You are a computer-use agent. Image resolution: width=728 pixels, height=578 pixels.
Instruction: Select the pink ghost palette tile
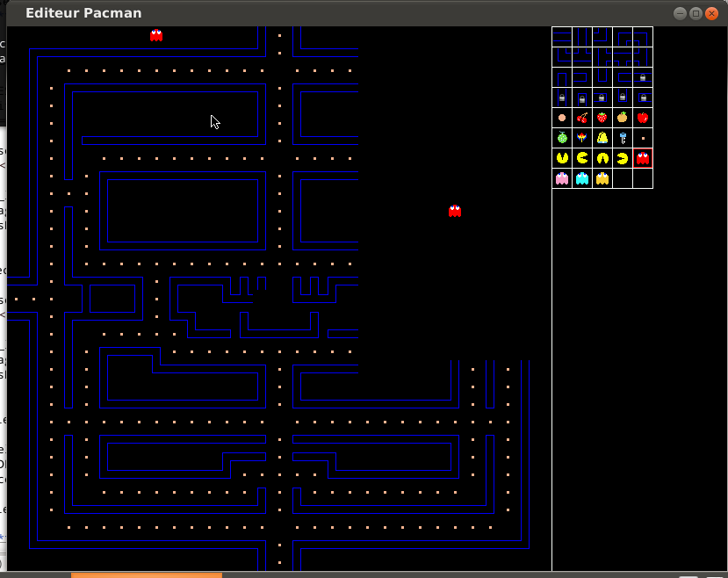pyautogui.click(x=562, y=178)
